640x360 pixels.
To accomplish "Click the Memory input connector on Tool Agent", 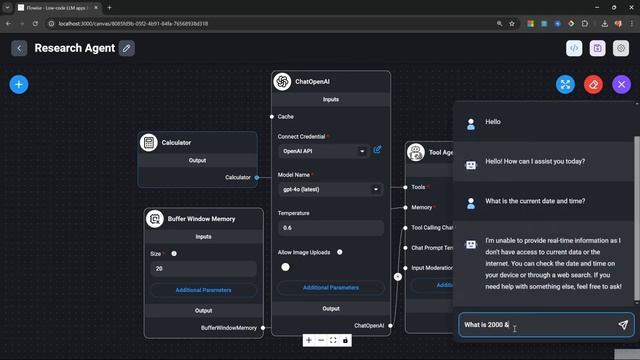I will (405, 207).
